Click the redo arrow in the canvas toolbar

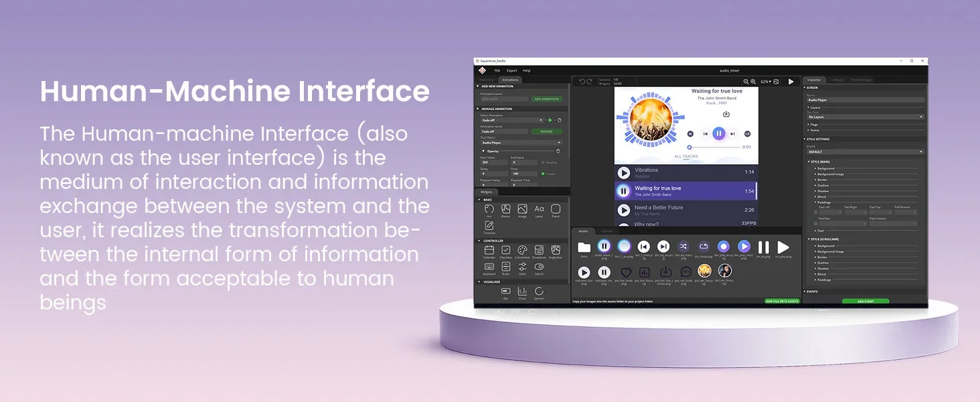pyautogui.click(x=590, y=82)
